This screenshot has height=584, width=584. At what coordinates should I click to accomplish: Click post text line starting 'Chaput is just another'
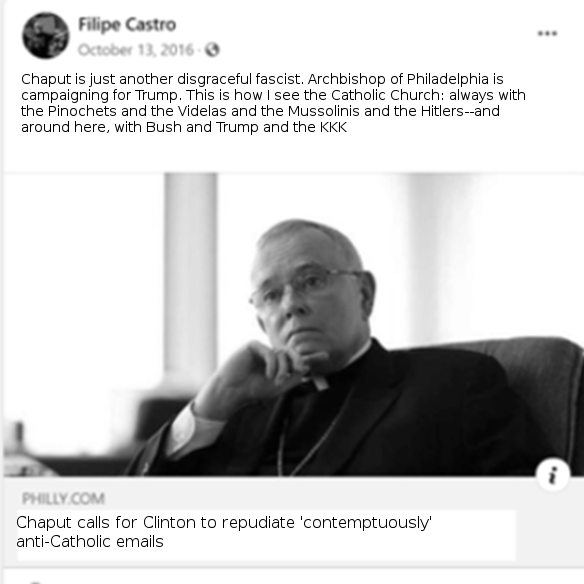coord(262,79)
